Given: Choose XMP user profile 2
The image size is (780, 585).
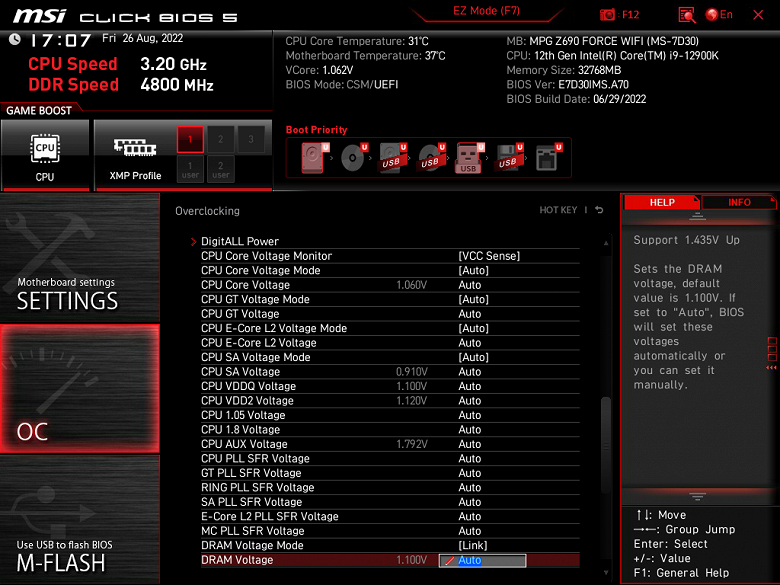Looking at the screenshot, I should [220, 169].
